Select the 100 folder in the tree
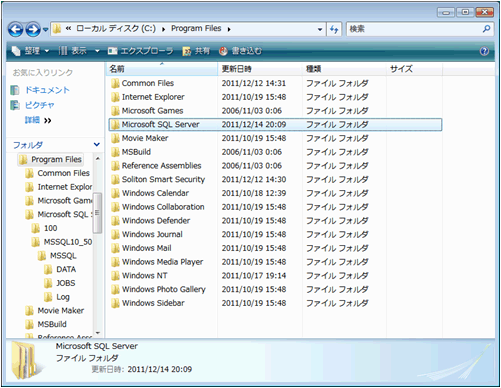Screen dimensions: 501x388 click(45, 228)
